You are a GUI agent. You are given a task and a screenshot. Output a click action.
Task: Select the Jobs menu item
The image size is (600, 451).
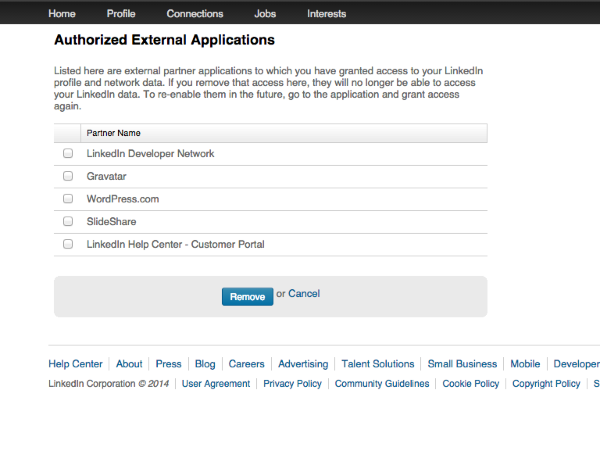click(265, 14)
